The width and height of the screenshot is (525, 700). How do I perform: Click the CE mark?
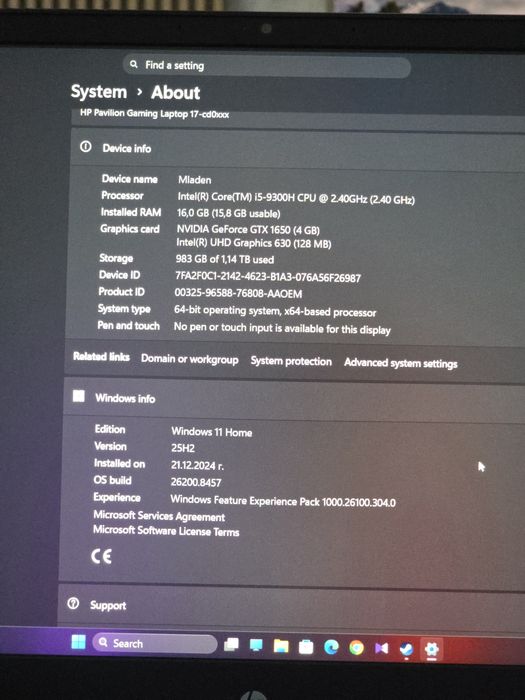[101, 556]
